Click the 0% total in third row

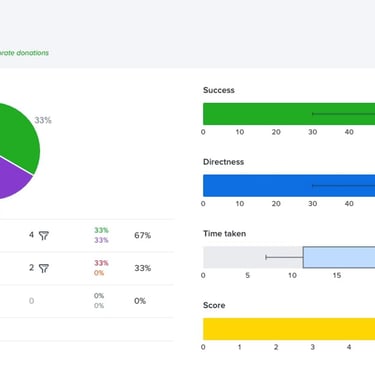point(140,301)
